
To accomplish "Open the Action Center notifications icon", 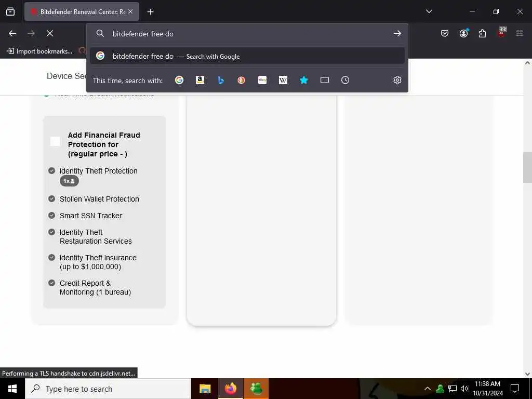I will [515, 389].
